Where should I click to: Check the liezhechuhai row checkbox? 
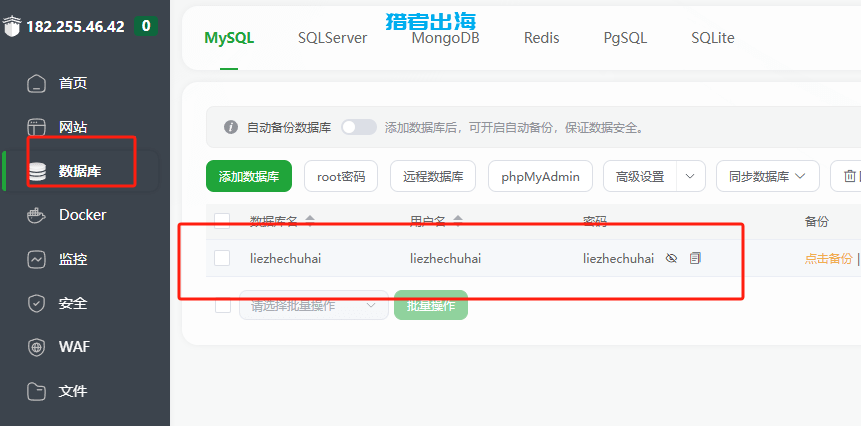[x=222, y=258]
